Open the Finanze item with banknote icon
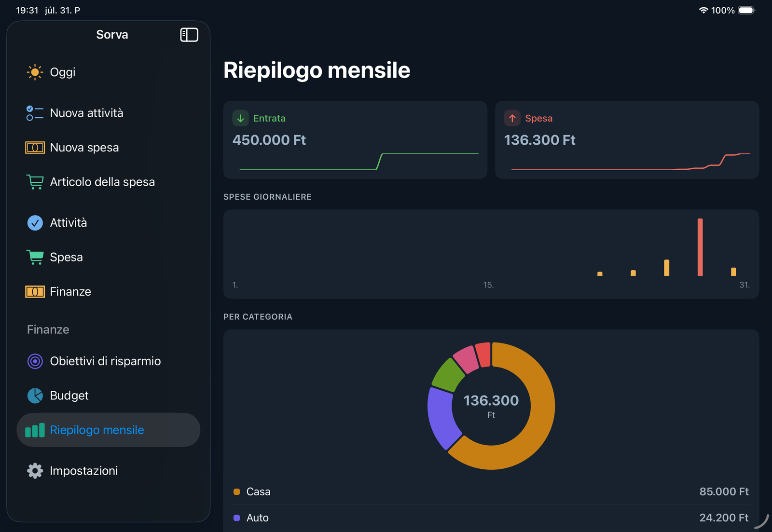This screenshot has width=772, height=532. click(109, 292)
